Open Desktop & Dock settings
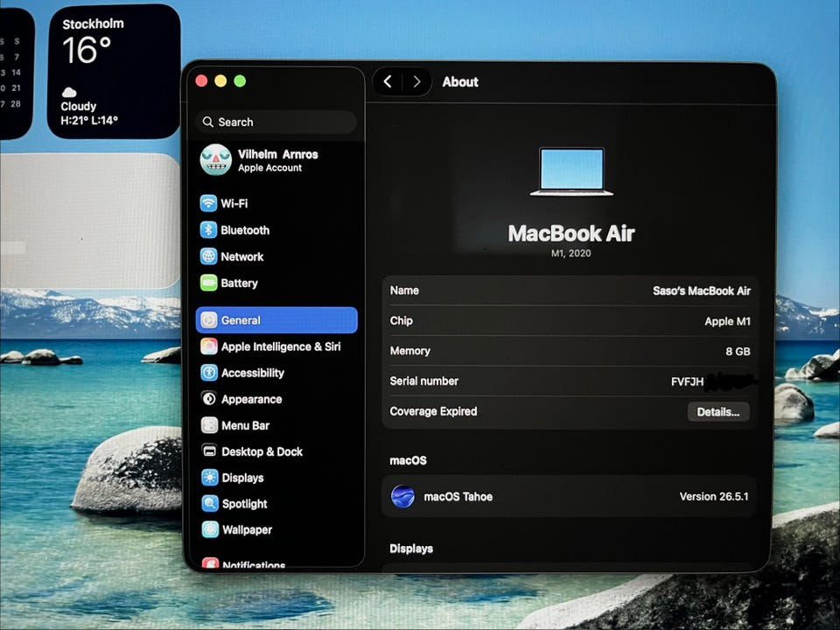Image resolution: width=840 pixels, height=630 pixels. 276,451
